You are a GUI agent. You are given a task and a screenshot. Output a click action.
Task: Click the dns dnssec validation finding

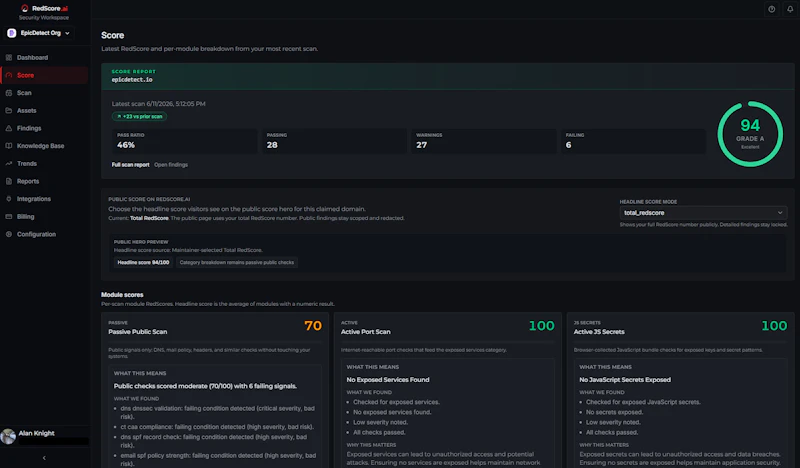217,412
